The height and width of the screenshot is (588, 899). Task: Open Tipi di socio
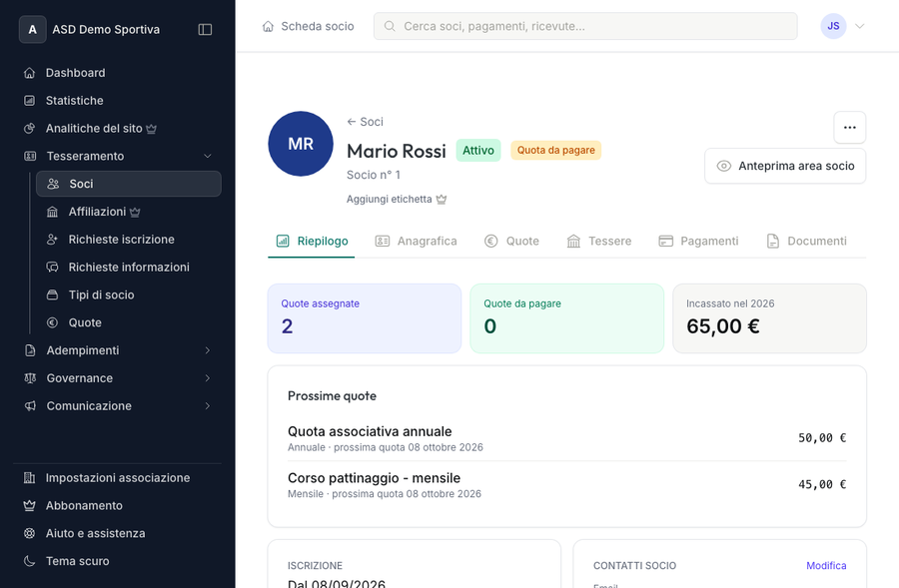(129, 295)
